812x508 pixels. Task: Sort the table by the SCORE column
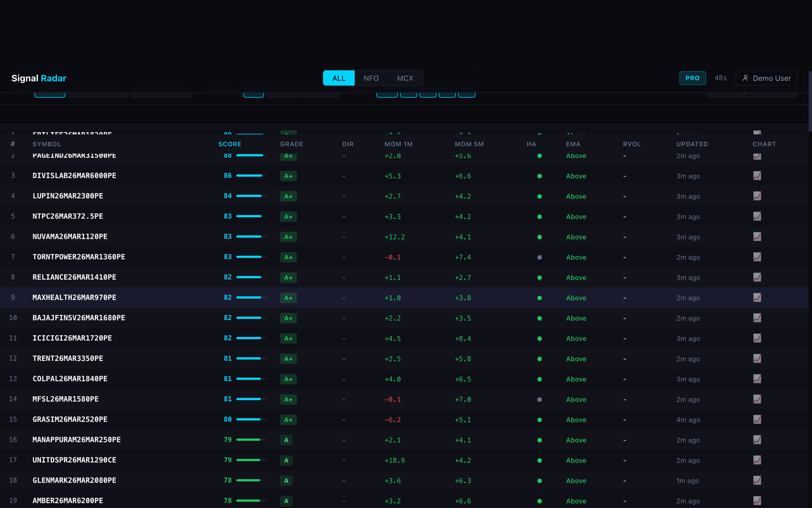230,144
